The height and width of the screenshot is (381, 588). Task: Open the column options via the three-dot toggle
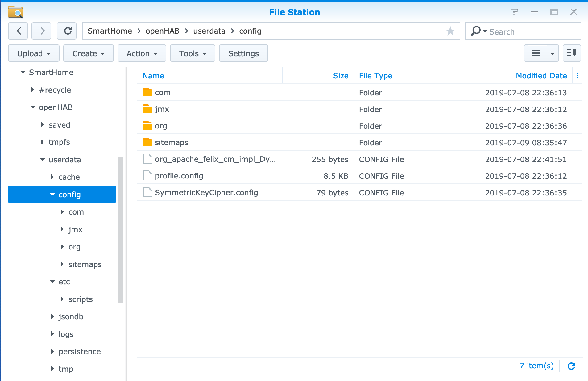click(578, 75)
